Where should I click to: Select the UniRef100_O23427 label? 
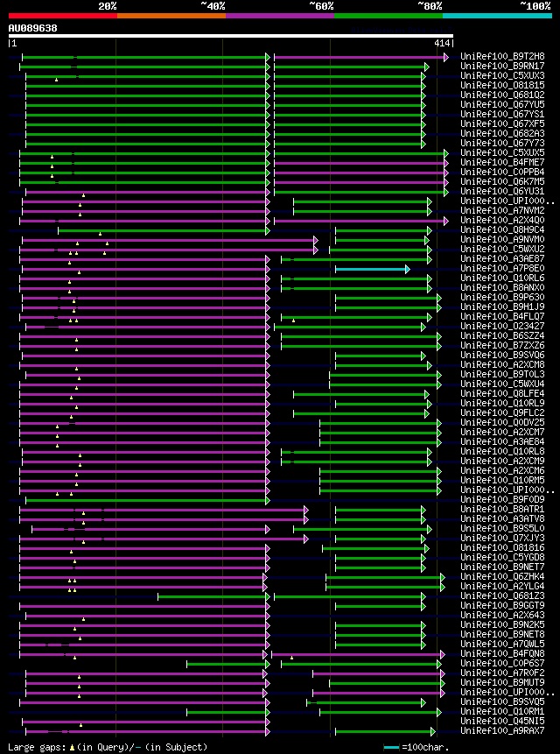(x=502, y=326)
